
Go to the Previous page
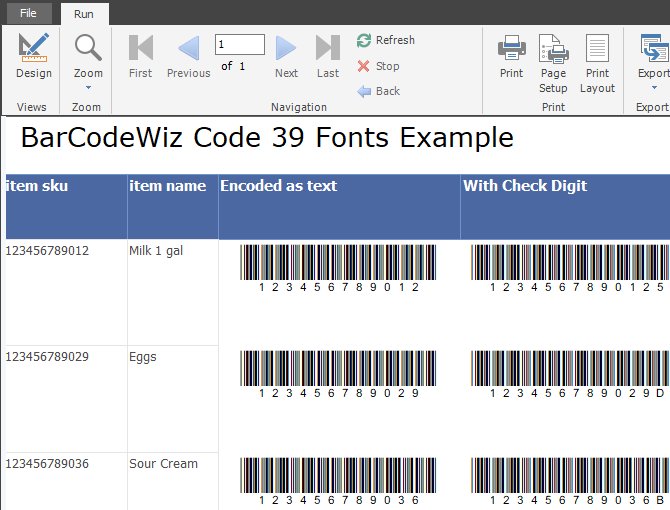pyautogui.click(x=188, y=56)
